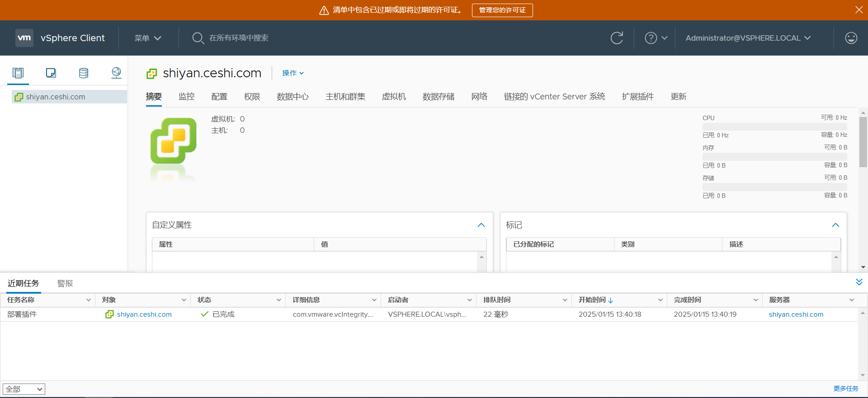Open the 状态 column filter chevron
The height and width of the screenshot is (398, 868).
(279, 300)
